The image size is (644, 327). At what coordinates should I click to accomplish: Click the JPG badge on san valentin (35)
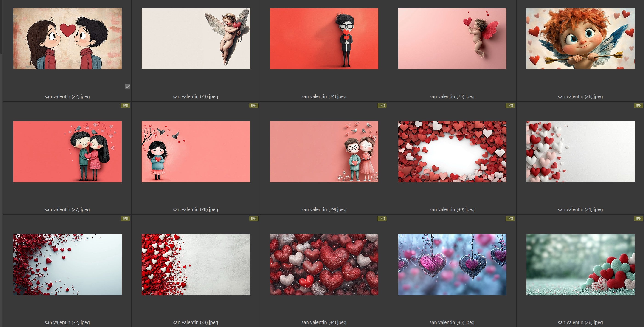(509, 219)
